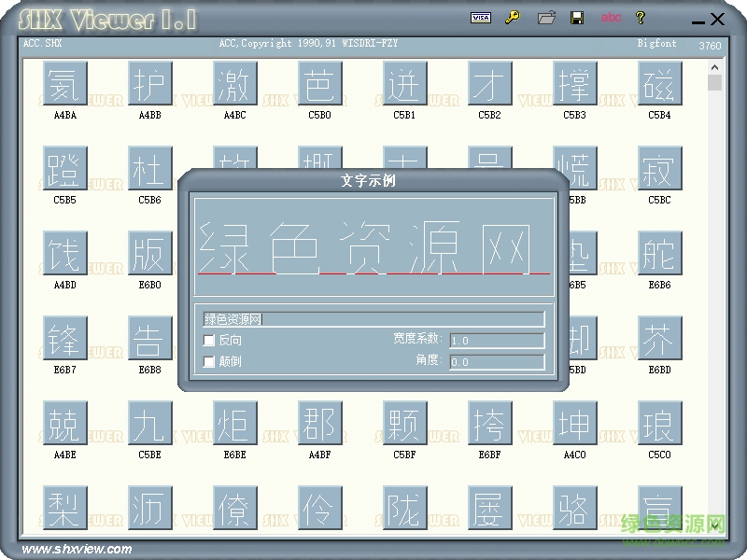Select the glyph tile labeled C5B2
Screen dimensions: 747x560
click(x=489, y=83)
